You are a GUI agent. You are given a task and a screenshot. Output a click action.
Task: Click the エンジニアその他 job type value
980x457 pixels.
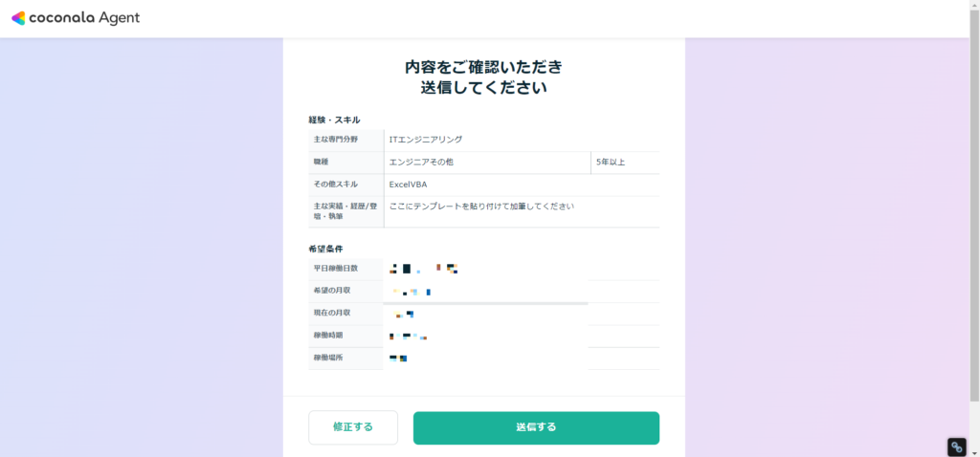click(x=421, y=163)
